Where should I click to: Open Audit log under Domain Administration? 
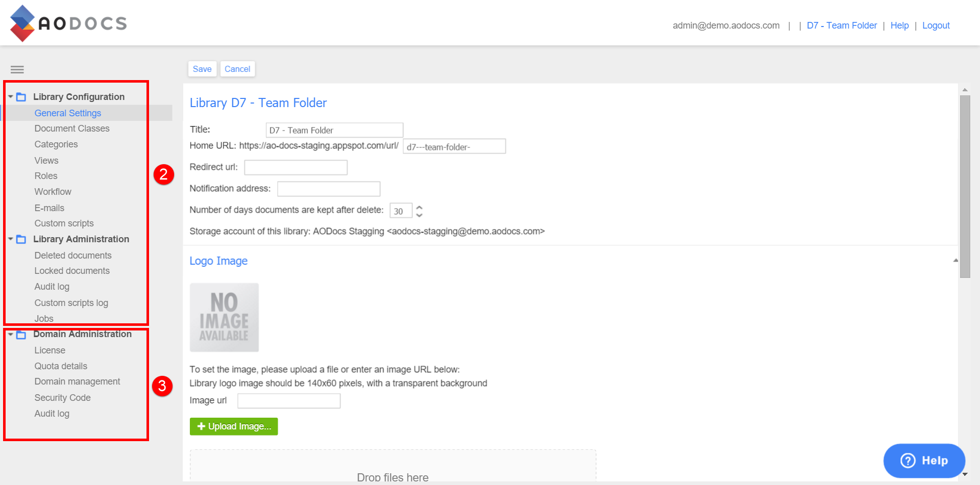pyautogui.click(x=52, y=414)
